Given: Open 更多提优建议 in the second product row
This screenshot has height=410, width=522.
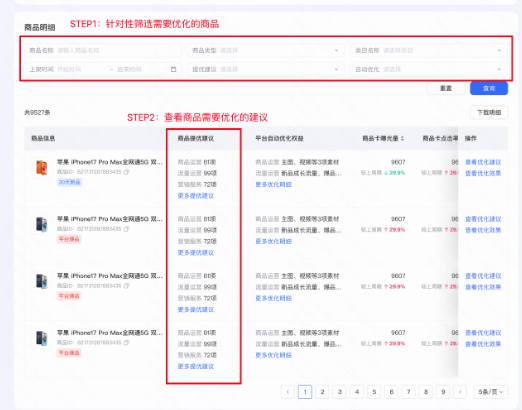Looking at the screenshot, I should [x=196, y=253].
